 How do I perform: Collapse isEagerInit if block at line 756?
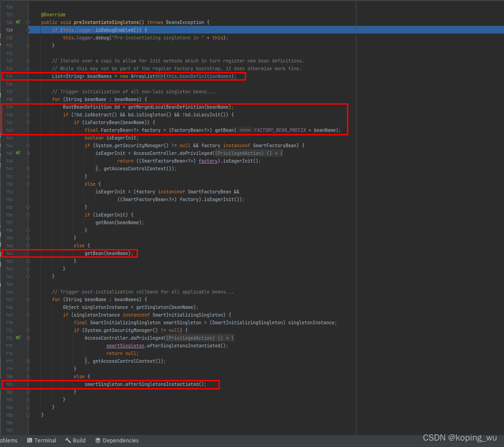coord(29,215)
